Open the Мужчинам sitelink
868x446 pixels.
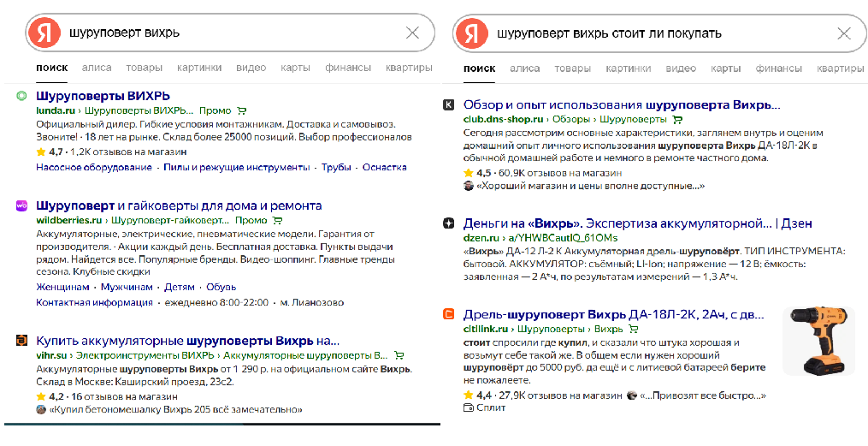(127, 287)
